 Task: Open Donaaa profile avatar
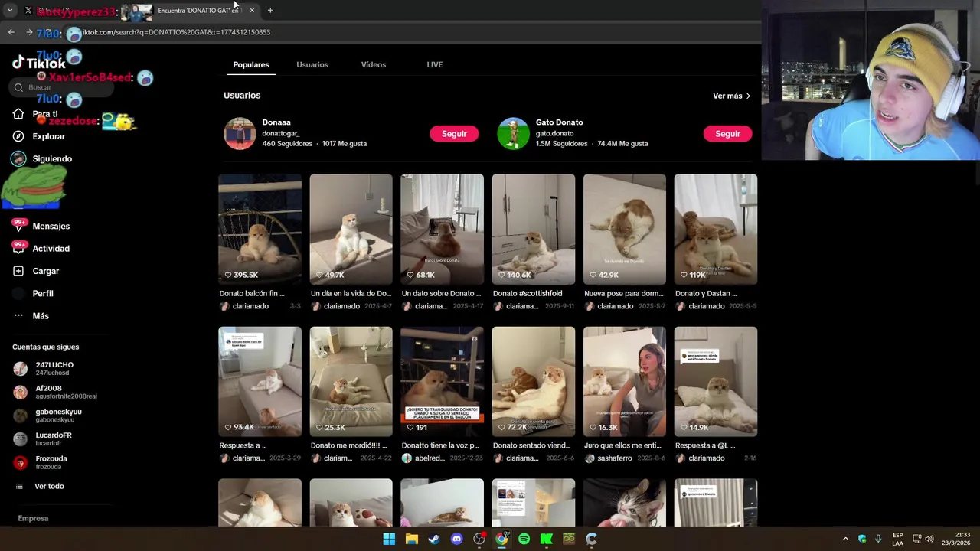240,134
